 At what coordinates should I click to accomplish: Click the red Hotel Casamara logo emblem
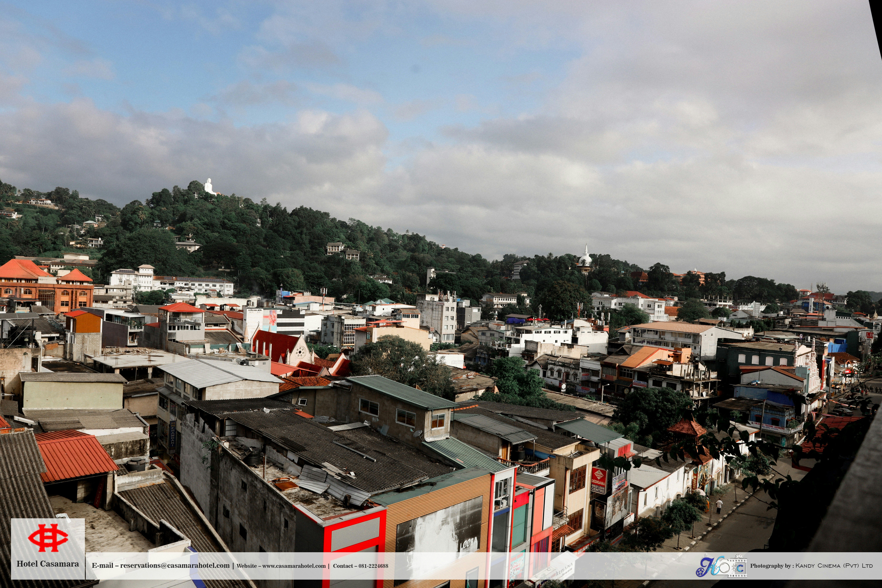pos(48,538)
